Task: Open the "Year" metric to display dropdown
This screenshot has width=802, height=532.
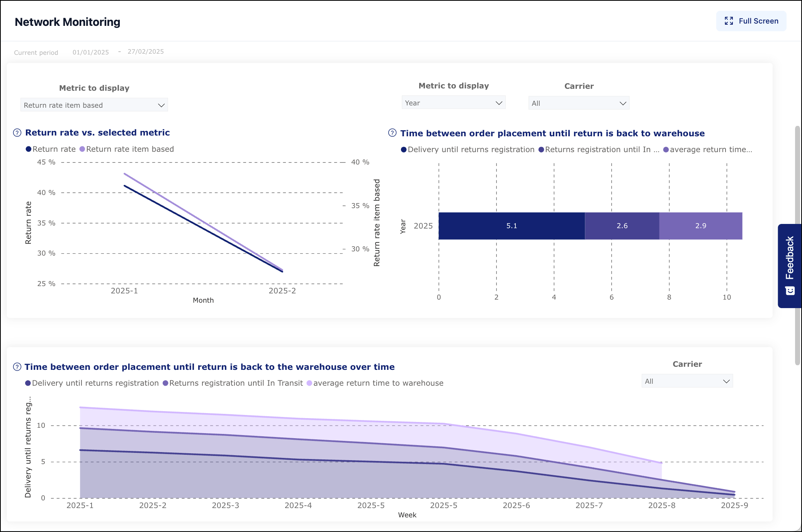Action: click(x=454, y=102)
